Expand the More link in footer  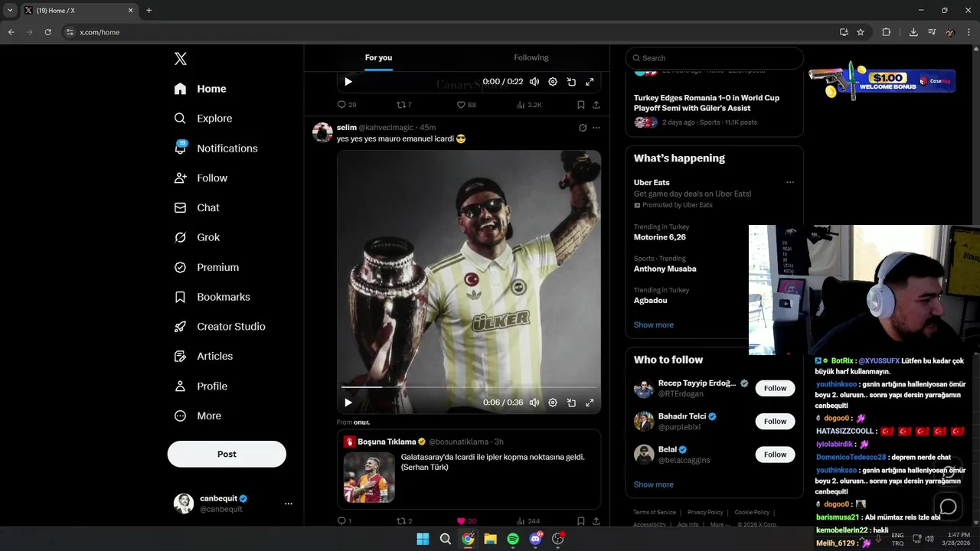point(720,525)
